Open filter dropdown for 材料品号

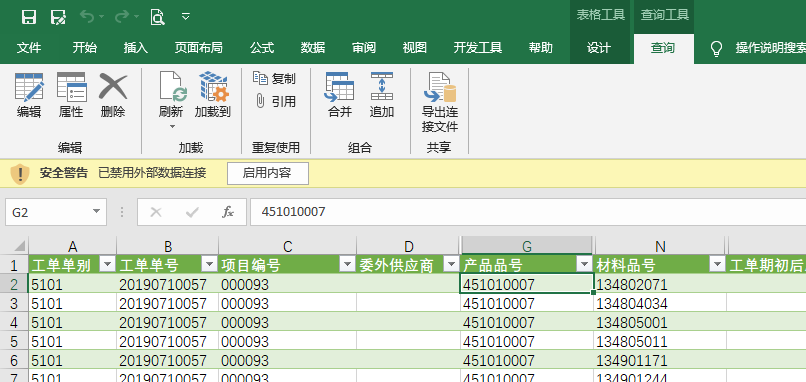point(718,264)
